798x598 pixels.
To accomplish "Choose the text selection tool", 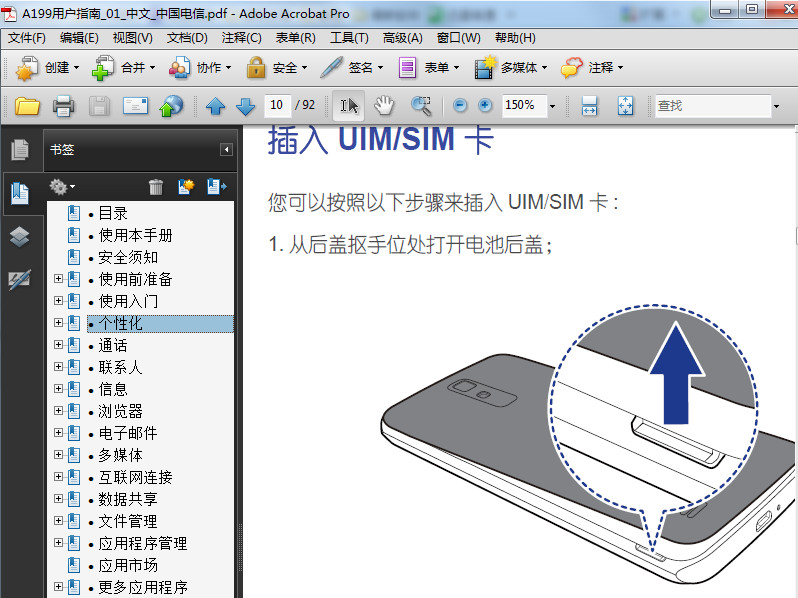I will 349,106.
